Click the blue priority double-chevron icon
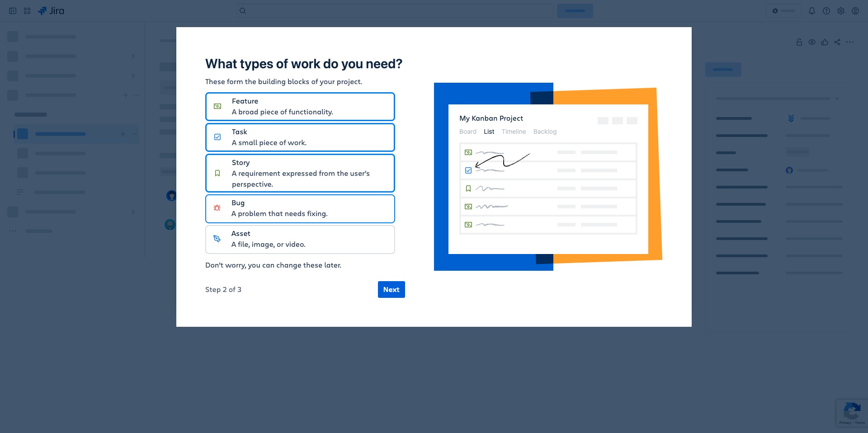Image resolution: width=868 pixels, height=433 pixels. [x=791, y=118]
